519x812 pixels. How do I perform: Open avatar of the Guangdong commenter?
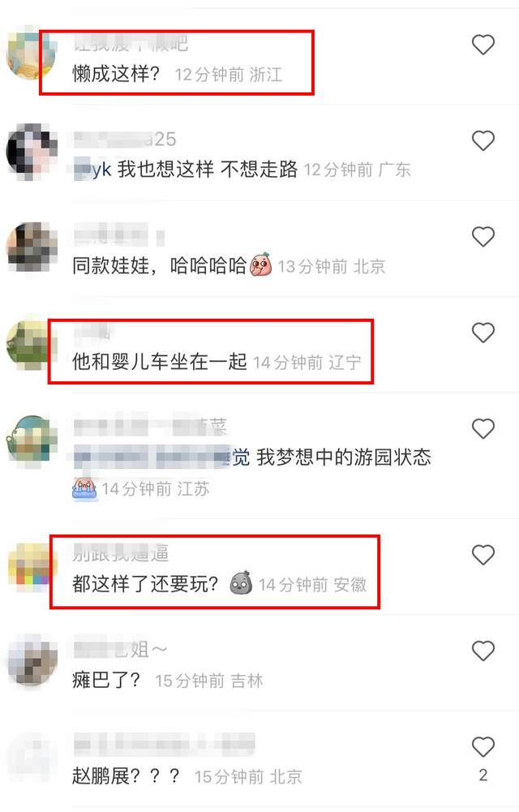pos(31,151)
